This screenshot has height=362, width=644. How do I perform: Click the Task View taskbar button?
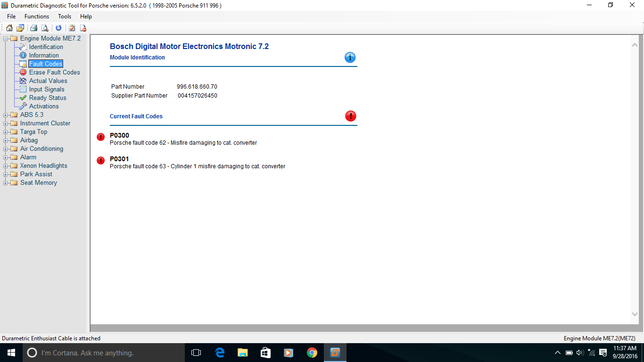pos(196,353)
